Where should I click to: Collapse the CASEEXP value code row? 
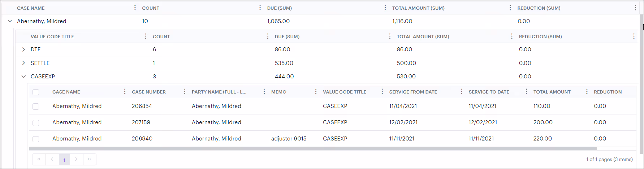pos(23,77)
